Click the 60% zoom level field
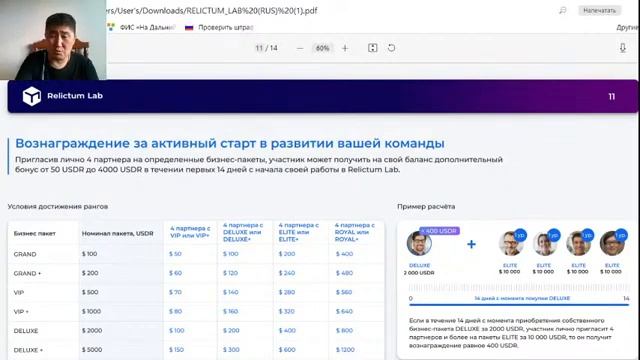The height and width of the screenshot is (360, 640). 322,48
